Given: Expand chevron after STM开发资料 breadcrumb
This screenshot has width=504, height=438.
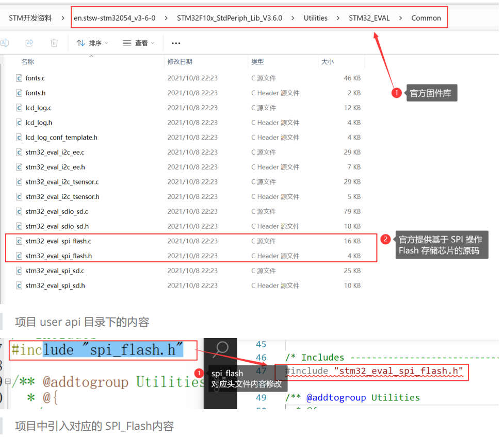Looking at the screenshot, I should (63, 18).
